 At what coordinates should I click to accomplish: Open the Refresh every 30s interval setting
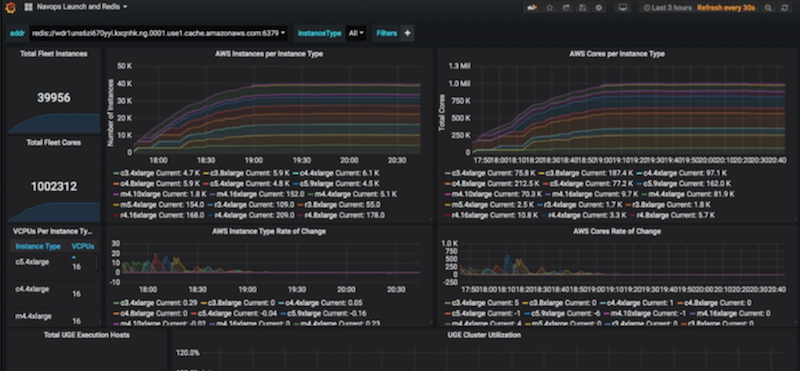tap(726, 8)
